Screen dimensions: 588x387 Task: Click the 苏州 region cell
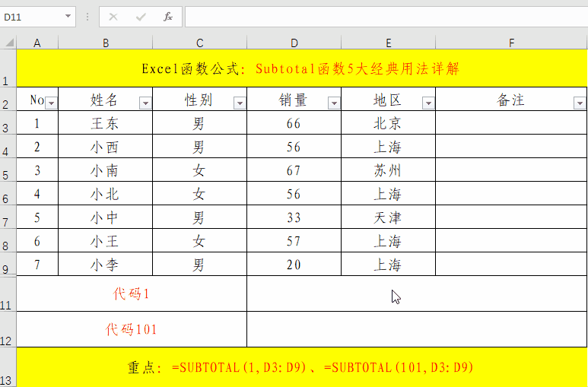388,170
